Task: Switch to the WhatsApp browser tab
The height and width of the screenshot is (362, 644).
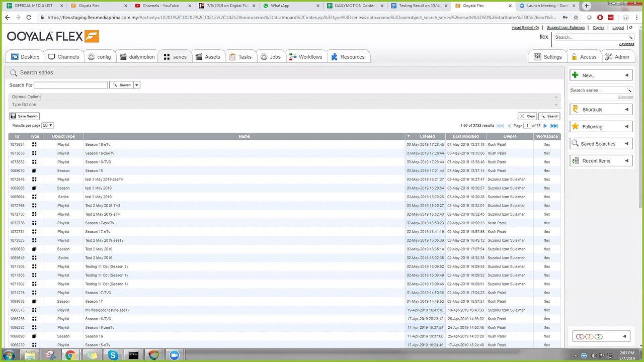Action: (290, 6)
